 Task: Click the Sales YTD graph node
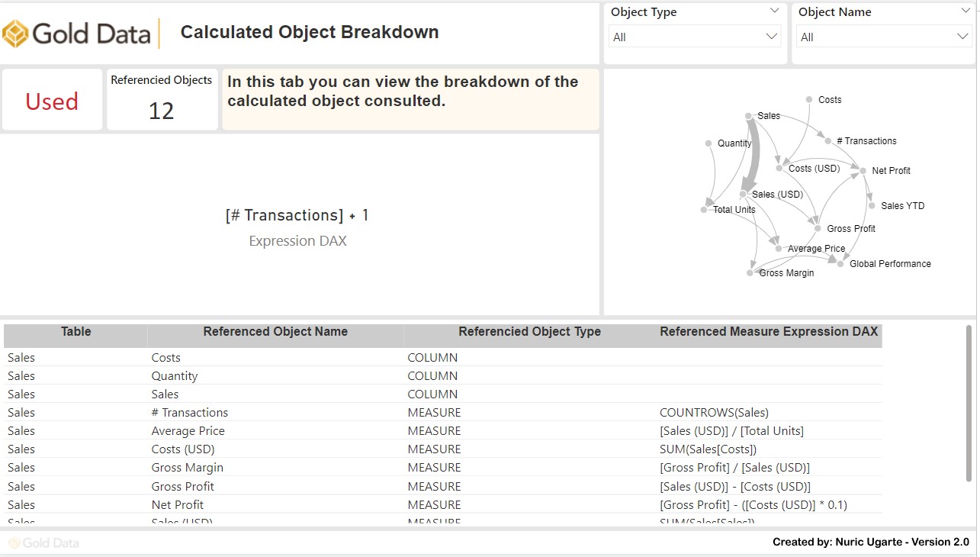(872, 205)
